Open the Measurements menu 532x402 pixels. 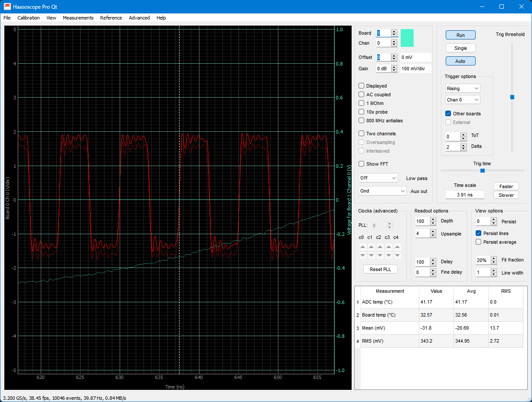click(78, 18)
